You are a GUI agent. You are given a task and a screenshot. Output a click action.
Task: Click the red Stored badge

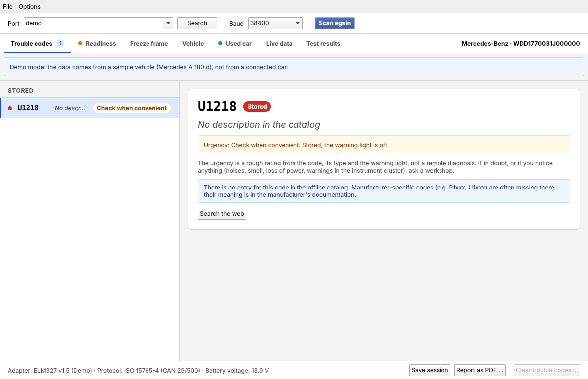(257, 107)
